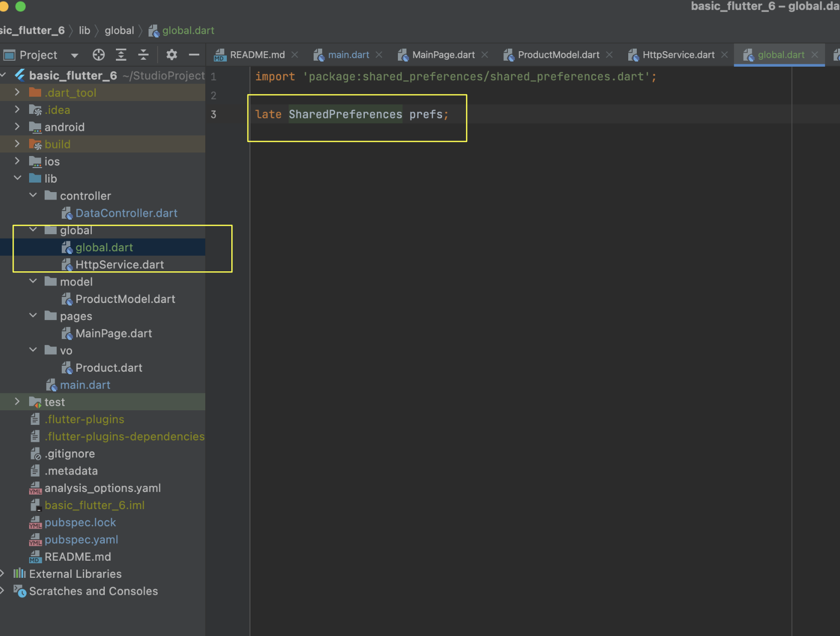
Task: Close the ProductModel.dart tab
Action: (609, 55)
